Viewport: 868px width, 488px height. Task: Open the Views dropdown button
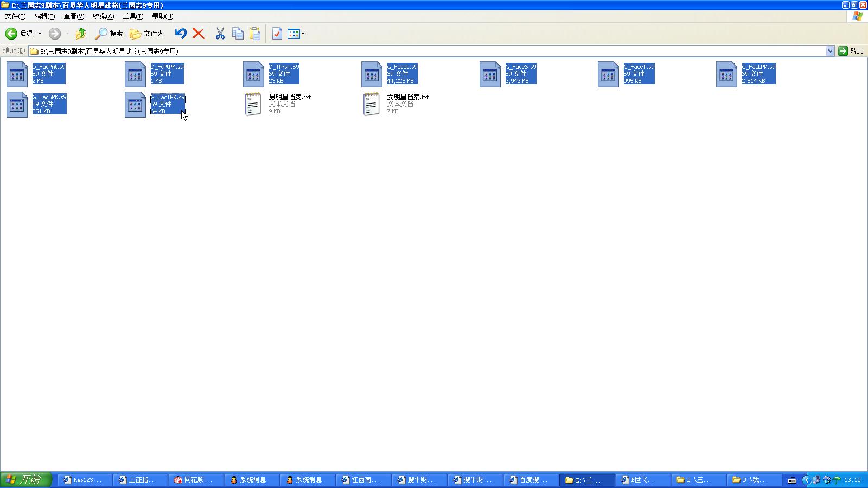[x=296, y=34]
